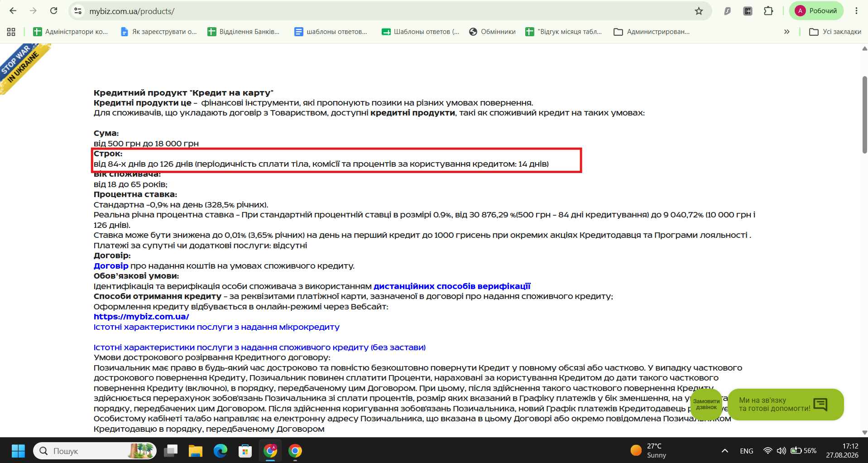Click the text від 500 грн до 18 000 грн
This screenshot has height=463, width=868.
pyautogui.click(x=146, y=144)
